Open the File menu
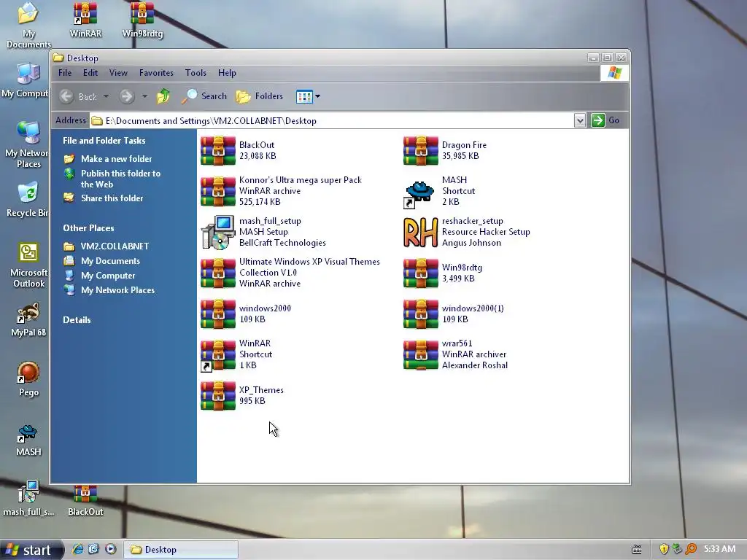Screen dimensions: 747x560 click(65, 73)
